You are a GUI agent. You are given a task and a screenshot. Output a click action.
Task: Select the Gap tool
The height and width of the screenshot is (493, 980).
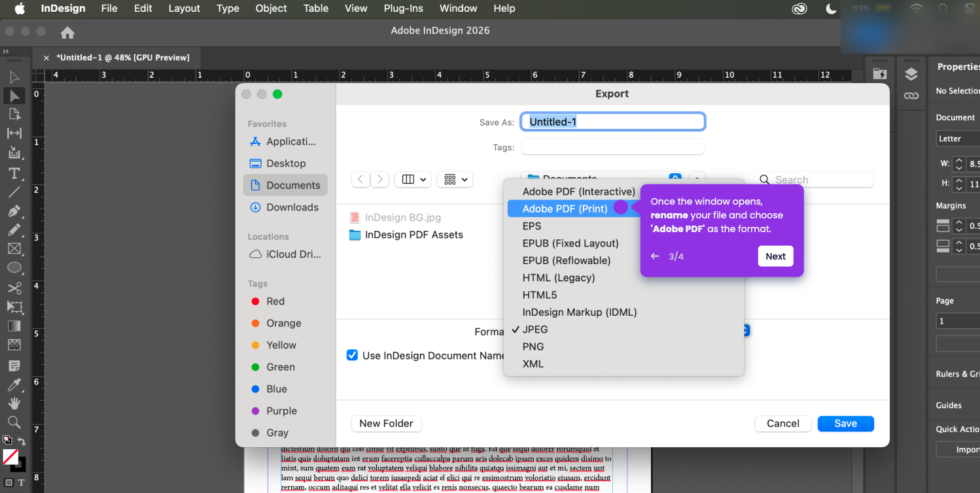(14, 133)
